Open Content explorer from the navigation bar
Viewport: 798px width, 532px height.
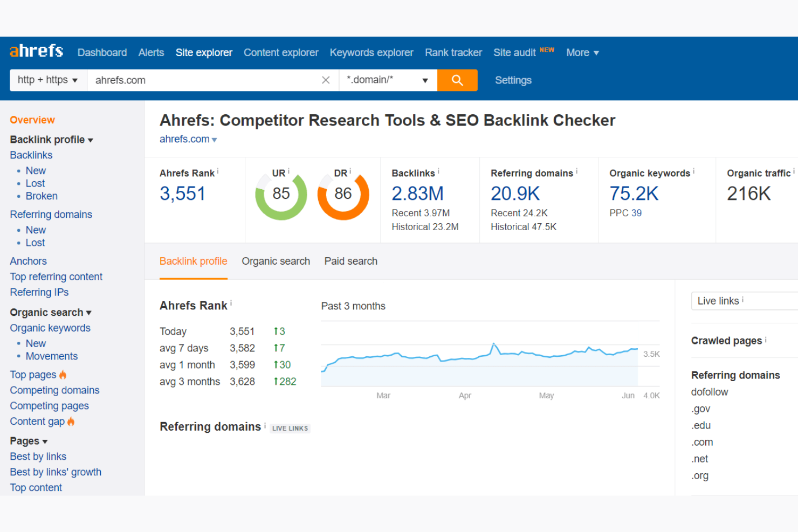(281, 52)
